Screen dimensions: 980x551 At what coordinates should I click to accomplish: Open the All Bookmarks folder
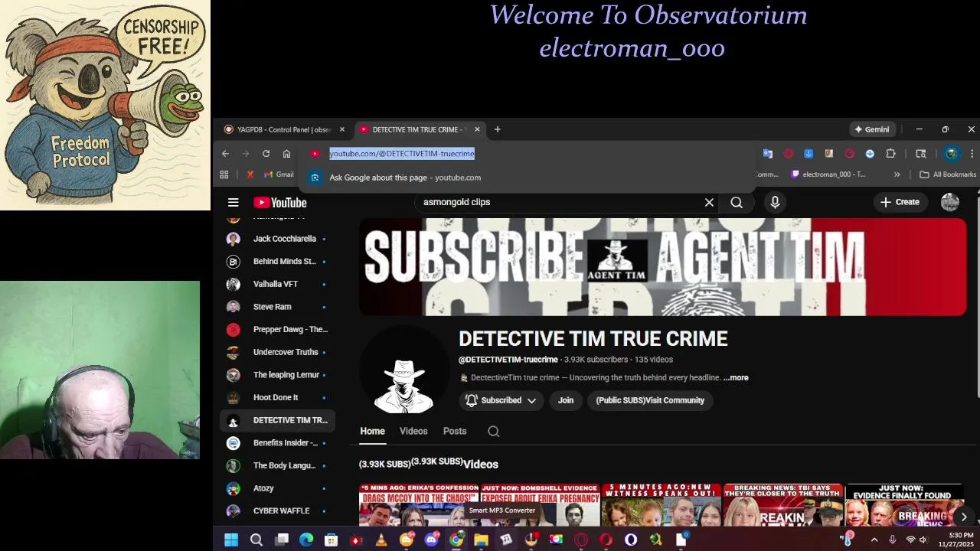[948, 174]
